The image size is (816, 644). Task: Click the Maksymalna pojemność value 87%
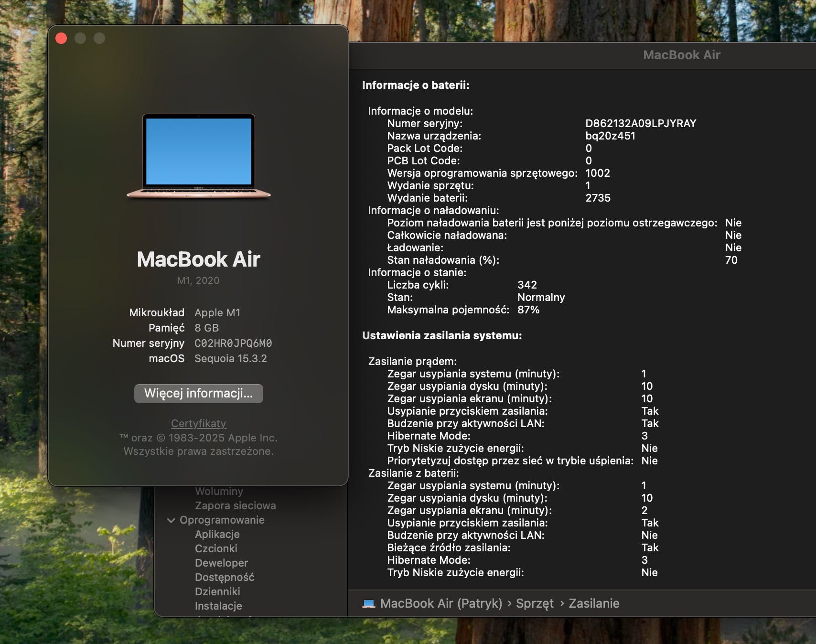(528, 310)
